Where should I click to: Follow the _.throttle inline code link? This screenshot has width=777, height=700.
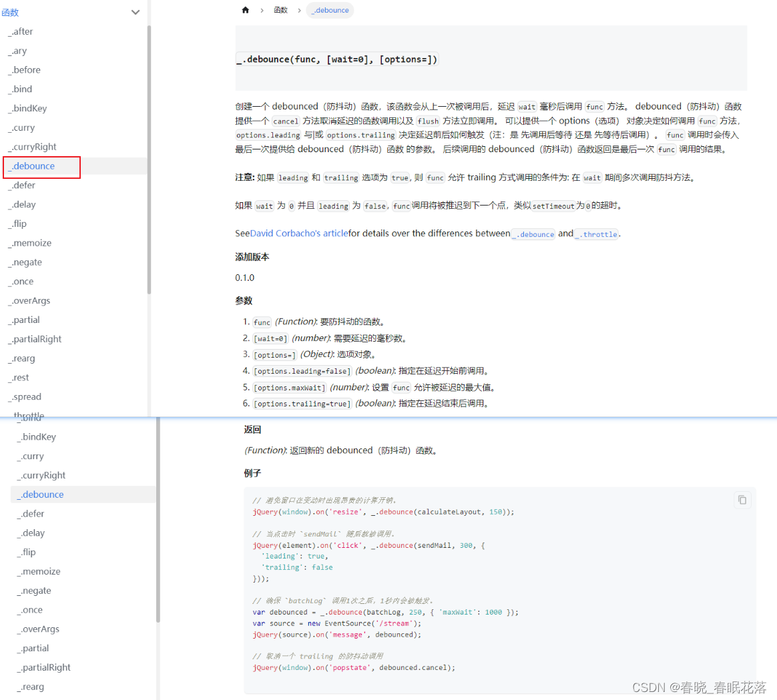click(597, 234)
